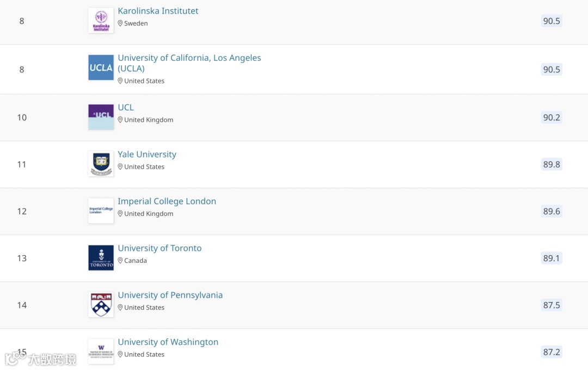The height and width of the screenshot is (370, 588).
Task: Open the Karolinska Institutet link
Action: pos(158,11)
